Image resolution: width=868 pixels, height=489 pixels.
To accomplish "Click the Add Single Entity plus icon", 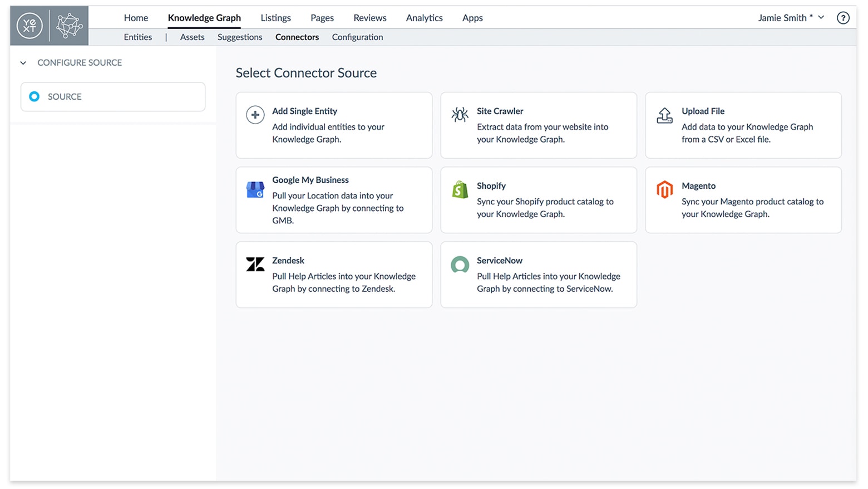I will (x=255, y=115).
